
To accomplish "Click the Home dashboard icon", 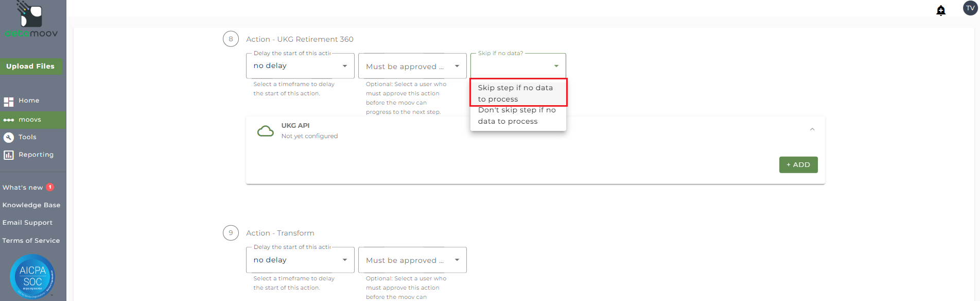I will coord(9,102).
